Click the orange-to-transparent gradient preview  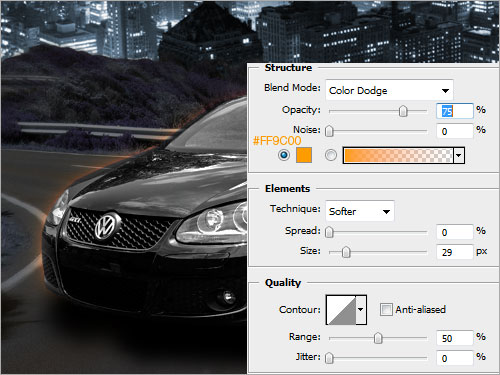click(x=398, y=155)
